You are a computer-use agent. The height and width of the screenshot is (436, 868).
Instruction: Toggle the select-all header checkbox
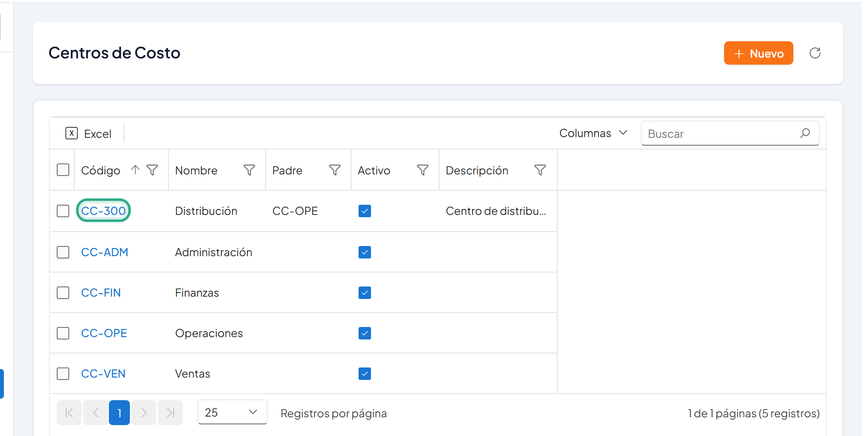click(63, 170)
